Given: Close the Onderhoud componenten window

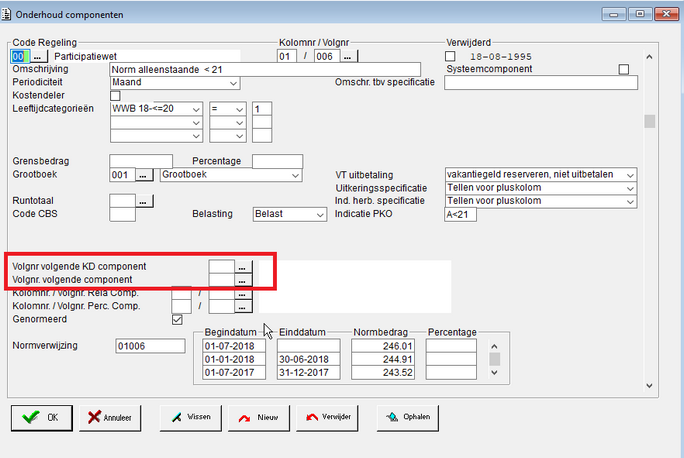Looking at the screenshot, I should pos(666,14).
